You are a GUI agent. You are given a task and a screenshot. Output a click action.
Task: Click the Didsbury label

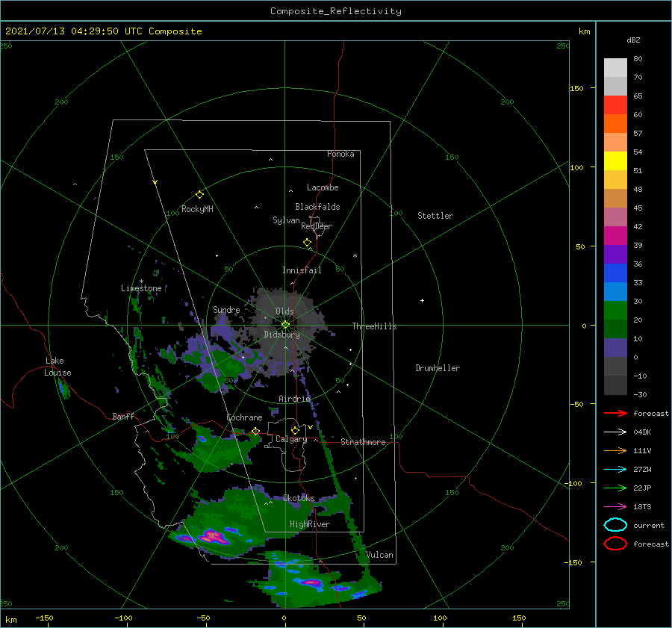pyautogui.click(x=281, y=335)
